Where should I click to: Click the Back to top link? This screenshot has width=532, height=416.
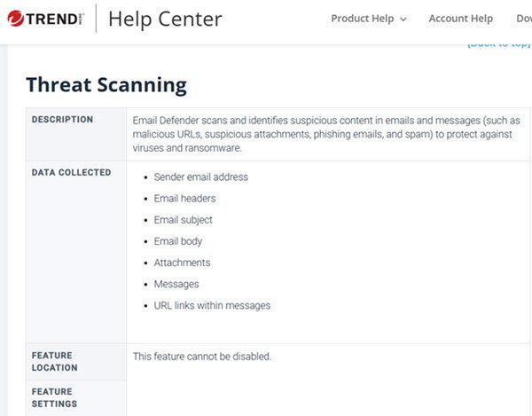pos(498,43)
